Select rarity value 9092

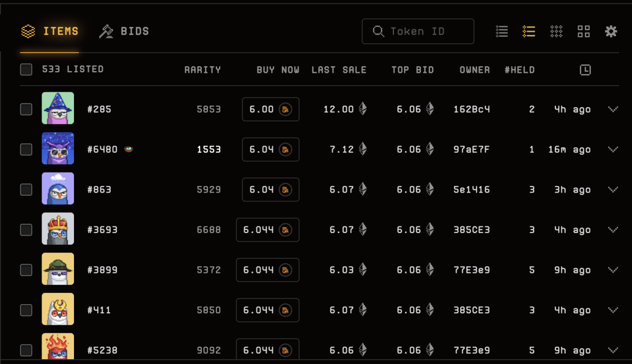pyautogui.click(x=209, y=351)
